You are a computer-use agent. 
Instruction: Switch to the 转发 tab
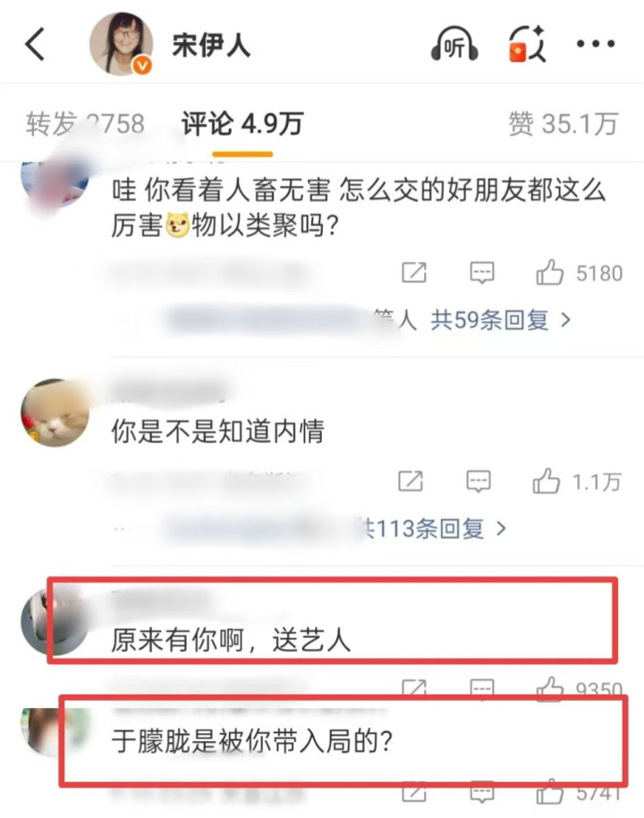click(x=85, y=124)
